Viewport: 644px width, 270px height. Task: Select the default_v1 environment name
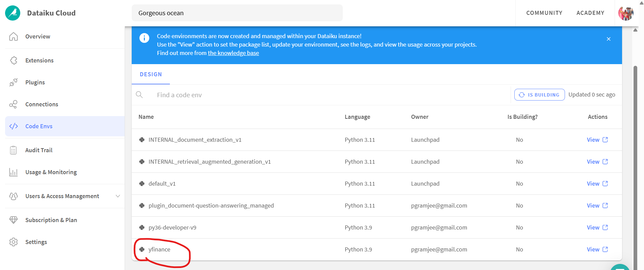(162, 184)
